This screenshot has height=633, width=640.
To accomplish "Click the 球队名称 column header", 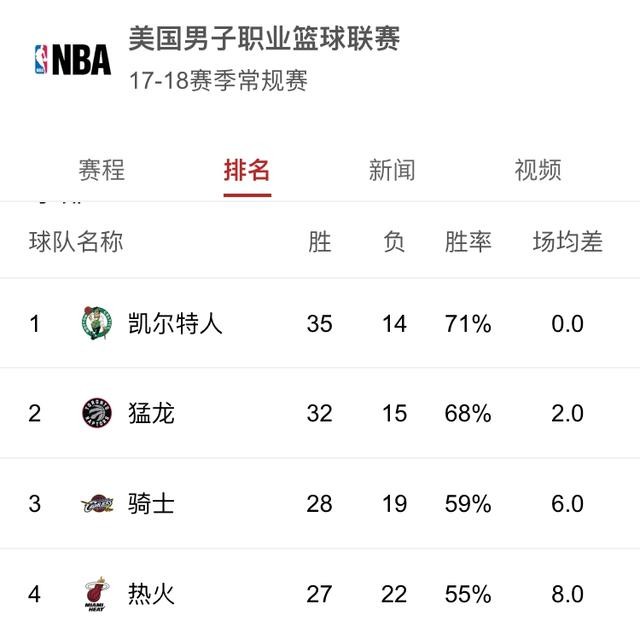I will point(76,242).
